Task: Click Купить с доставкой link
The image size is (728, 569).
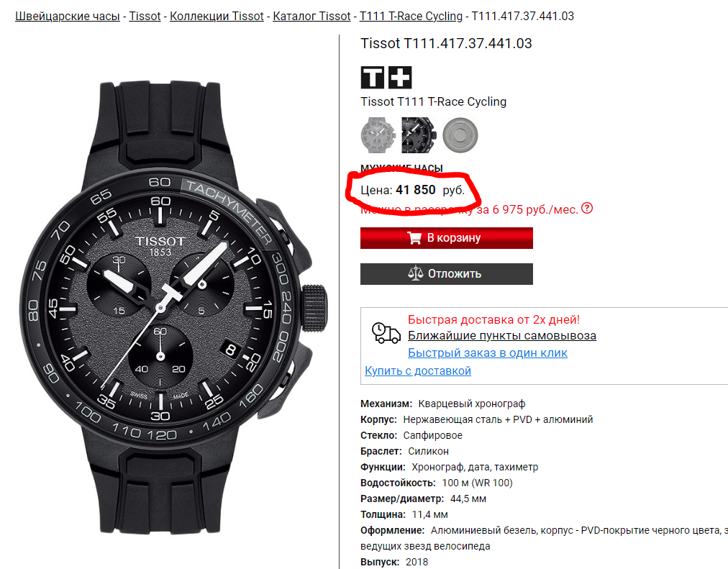Action: (417, 371)
